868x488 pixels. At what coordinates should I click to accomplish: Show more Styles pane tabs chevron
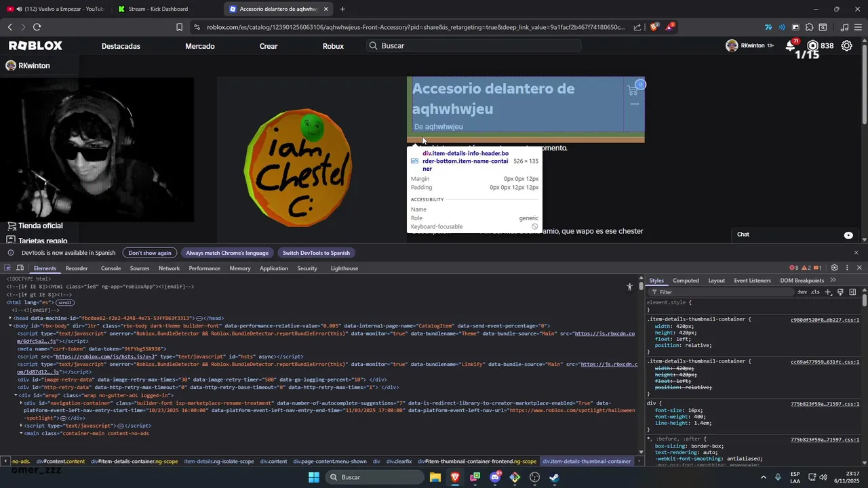click(x=833, y=280)
